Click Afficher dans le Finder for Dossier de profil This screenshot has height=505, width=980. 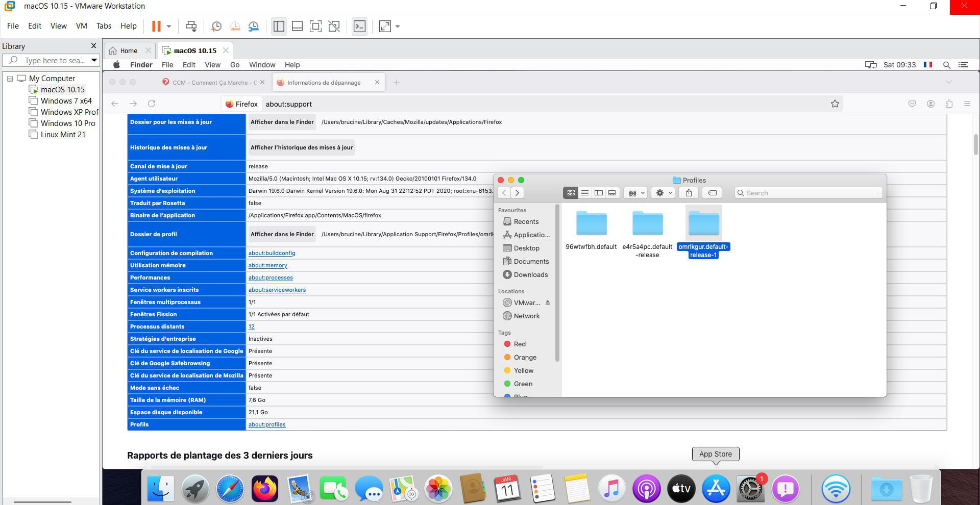coord(282,234)
